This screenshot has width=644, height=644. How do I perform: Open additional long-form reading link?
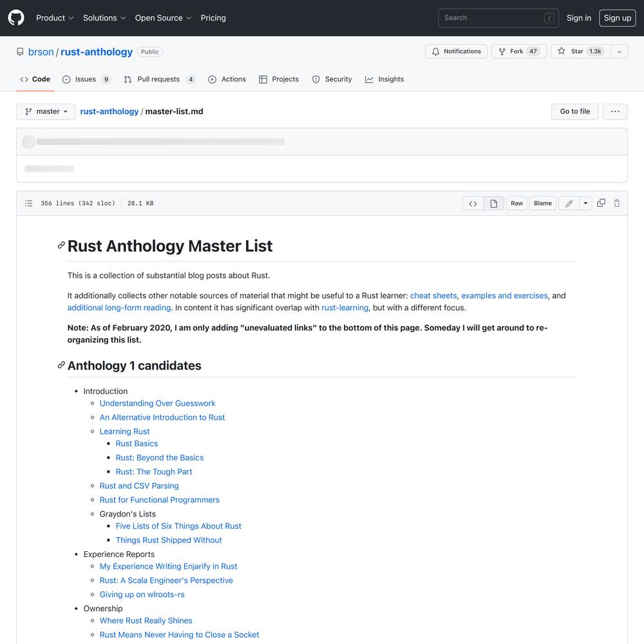point(119,308)
